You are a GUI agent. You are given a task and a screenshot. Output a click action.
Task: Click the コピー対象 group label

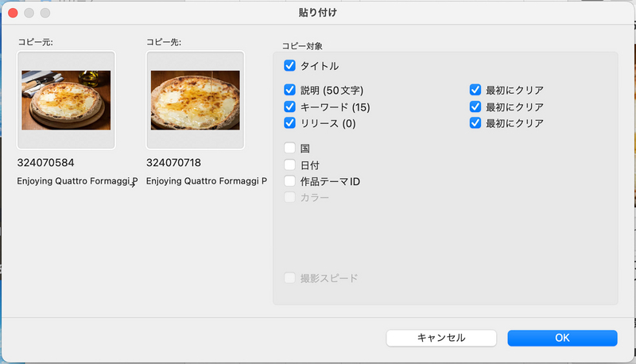pyautogui.click(x=302, y=46)
